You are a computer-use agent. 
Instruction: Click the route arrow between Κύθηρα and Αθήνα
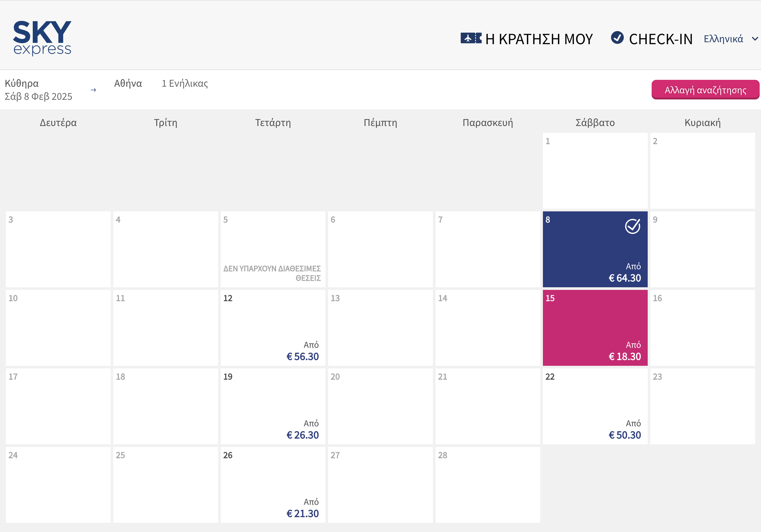pyautogui.click(x=93, y=90)
